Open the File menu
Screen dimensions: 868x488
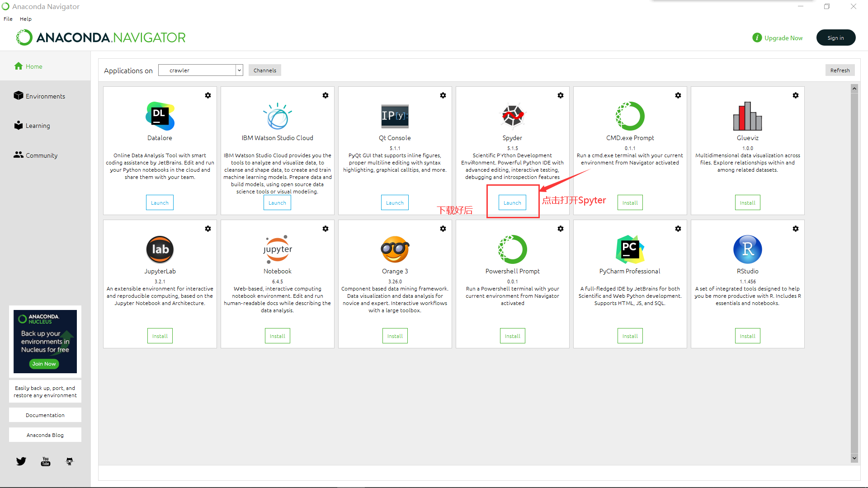[8, 19]
